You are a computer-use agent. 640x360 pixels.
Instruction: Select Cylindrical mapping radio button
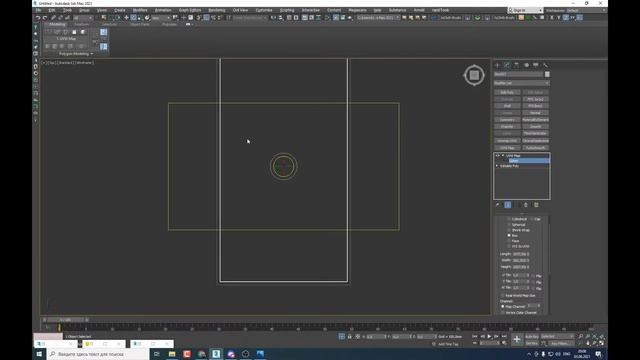[509, 219]
